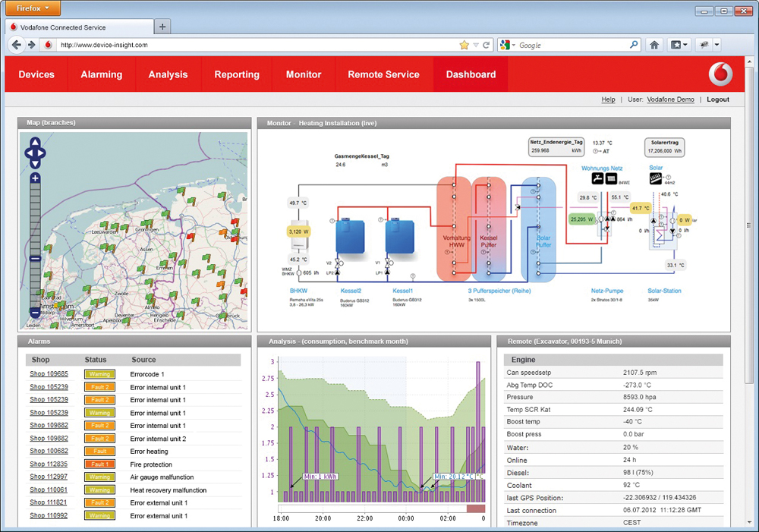Open the Alarming menu
The height and width of the screenshot is (532, 759).
point(101,74)
